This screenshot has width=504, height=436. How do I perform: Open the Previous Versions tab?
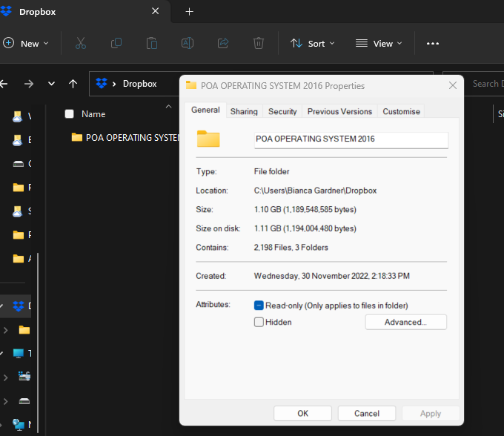point(339,111)
